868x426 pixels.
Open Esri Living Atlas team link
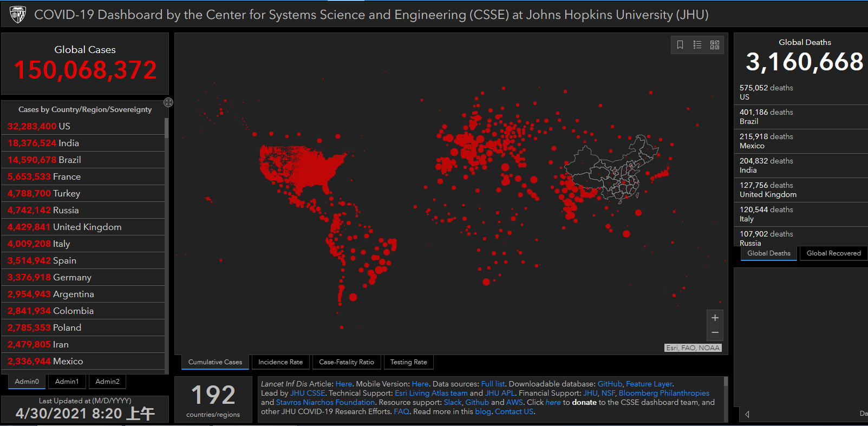(x=431, y=393)
